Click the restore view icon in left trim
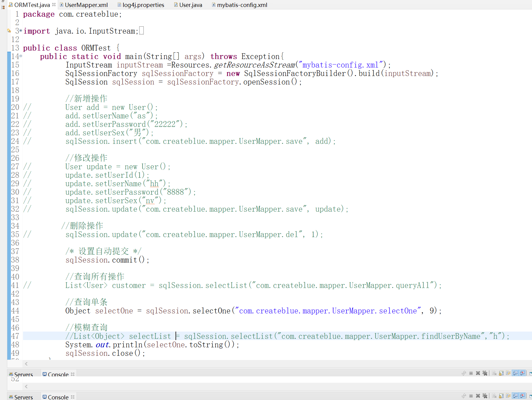Viewport: 532px width, 400px height. point(3,1)
